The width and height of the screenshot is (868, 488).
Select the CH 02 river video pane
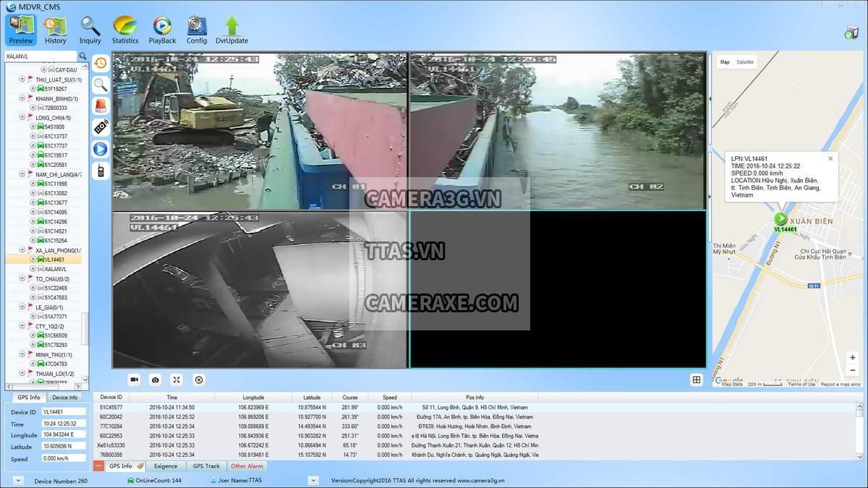(558, 131)
